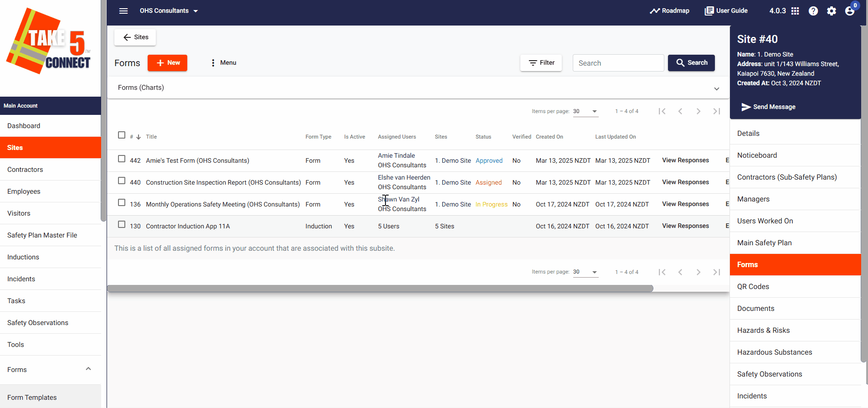Open Visitors in the sidebar

point(50,213)
